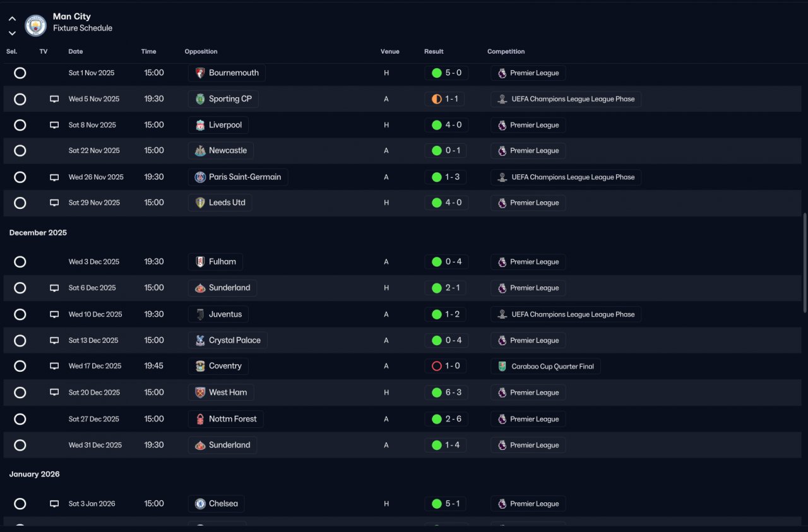Click the TV icon in the Coventry row
Viewport: 808px width, 532px height.
click(x=54, y=366)
